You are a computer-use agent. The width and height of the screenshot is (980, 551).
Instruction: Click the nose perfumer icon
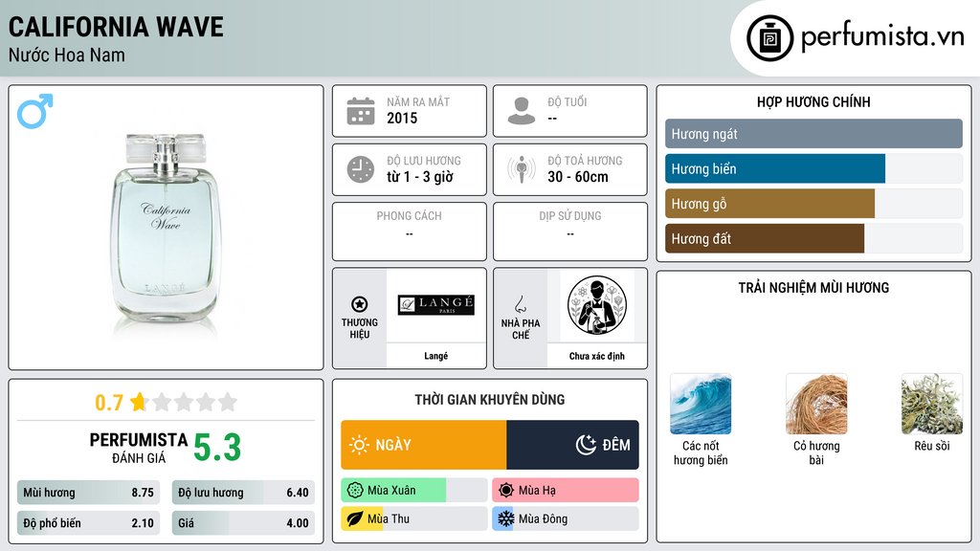(520, 304)
